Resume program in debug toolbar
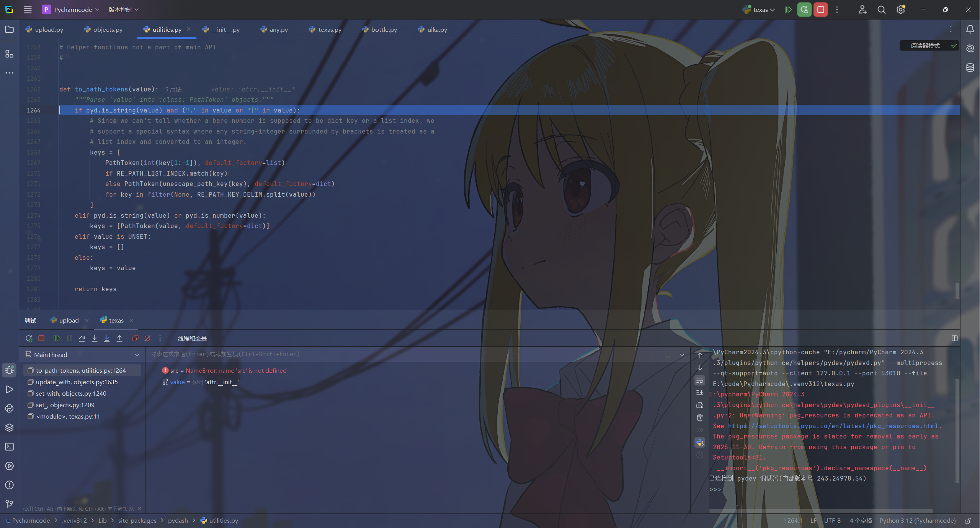Image resolution: width=980 pixels, height=528 pixels. (x=57, y=338)
